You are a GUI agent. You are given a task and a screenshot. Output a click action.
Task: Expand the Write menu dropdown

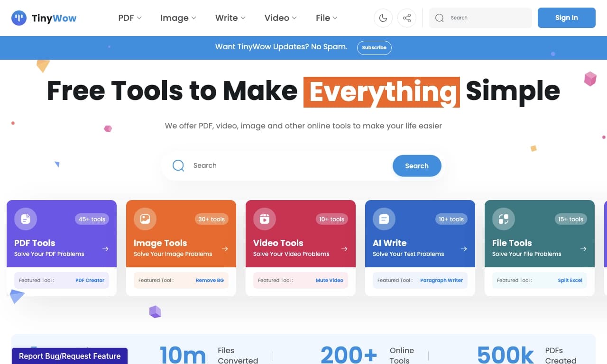tap(230, 18)
